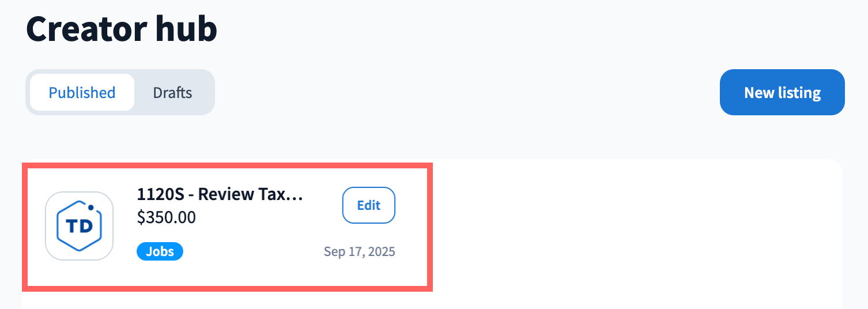Click the blank area beside the Jobs badge
The image size is (868, 309).
pos(248,252)
